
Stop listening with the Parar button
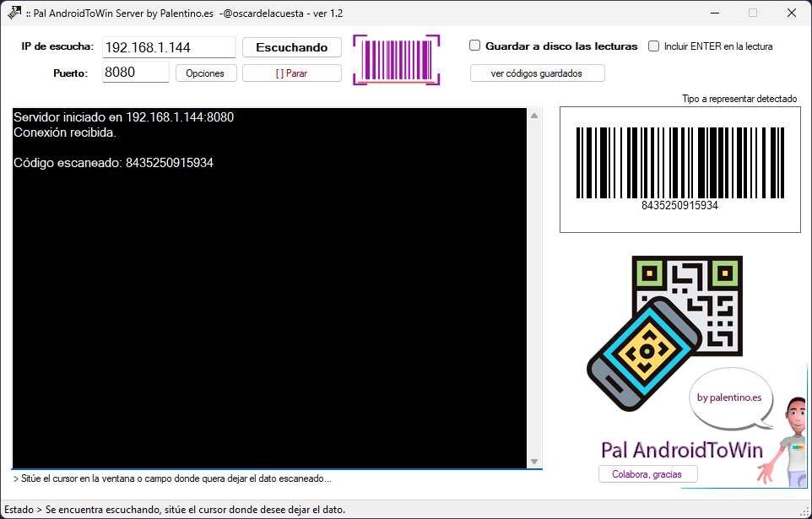[291, 73]
